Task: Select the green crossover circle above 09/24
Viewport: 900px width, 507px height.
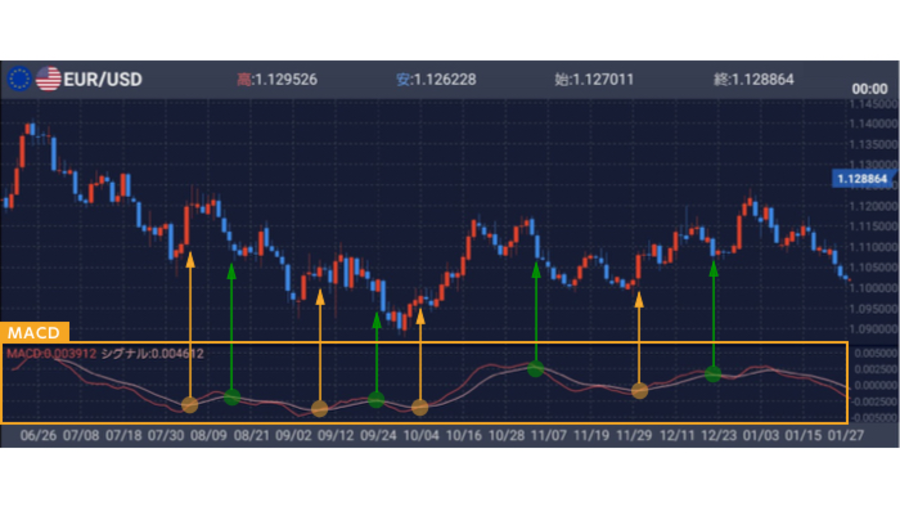Action: (x=376, y=400)
